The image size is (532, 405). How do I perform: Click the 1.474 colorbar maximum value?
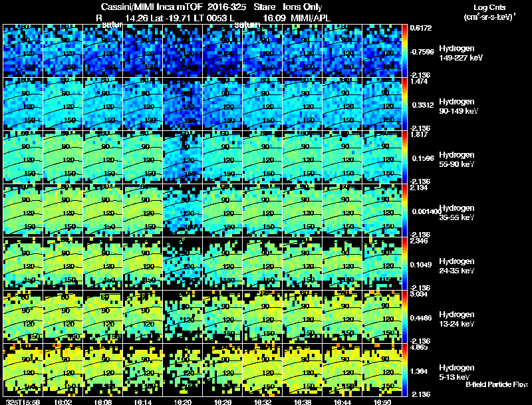tap(420, 81)
